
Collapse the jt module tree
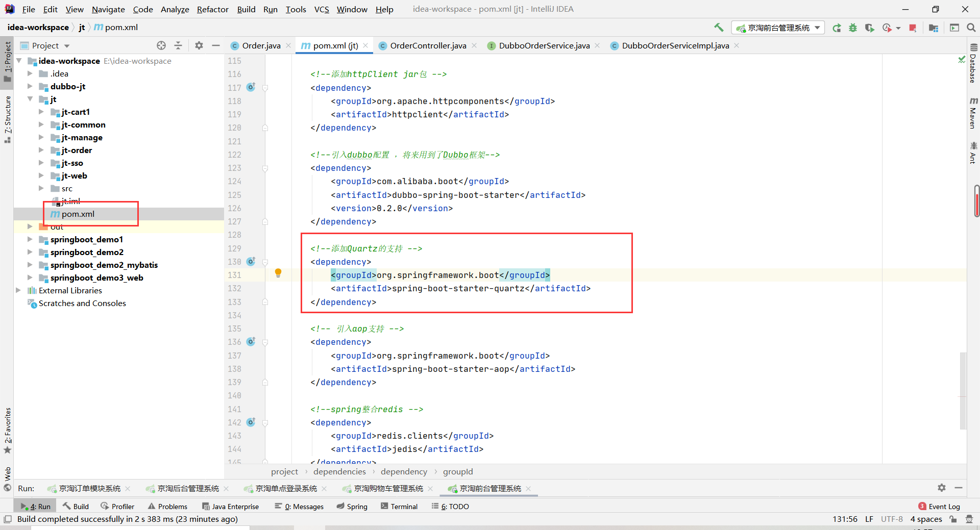point(30,99)
